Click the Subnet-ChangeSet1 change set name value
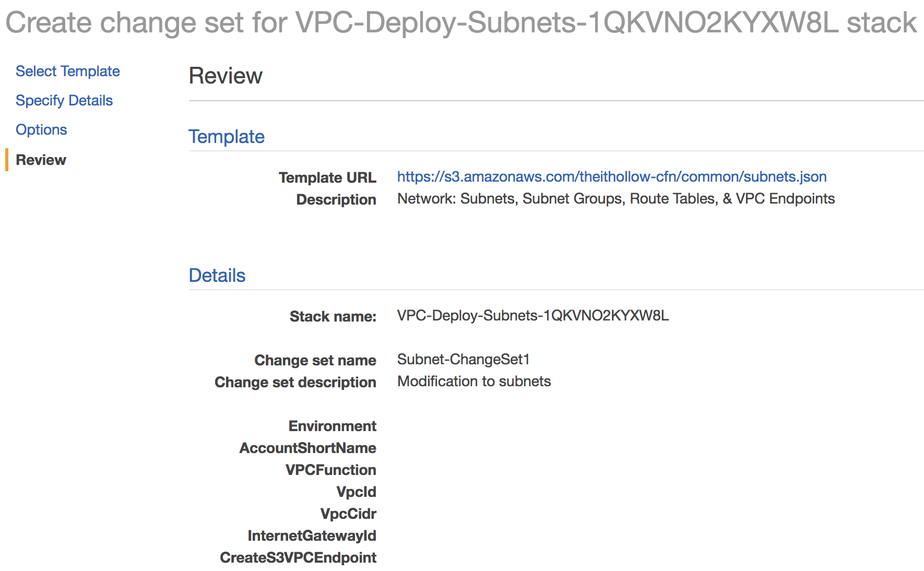924x571 pixels. 463,360
